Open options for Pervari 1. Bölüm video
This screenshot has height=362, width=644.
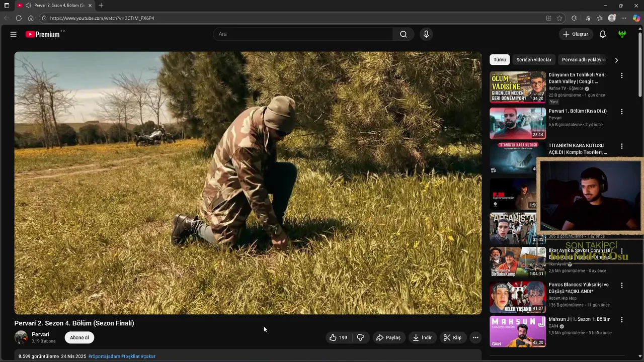(622, 112)
